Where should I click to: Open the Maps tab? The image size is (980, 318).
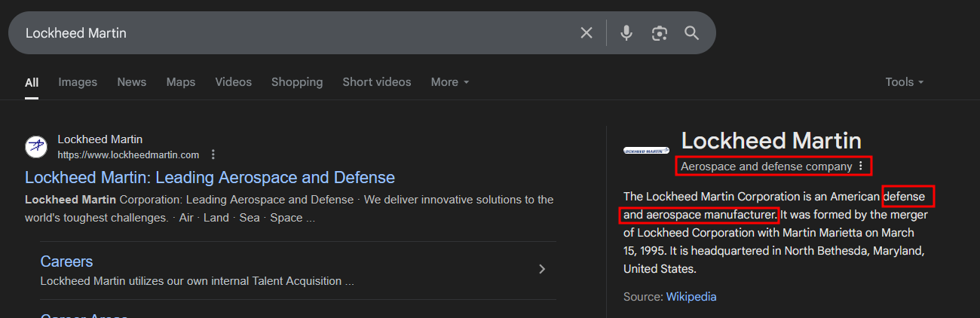pyautogui.click(x=181, y=82)
